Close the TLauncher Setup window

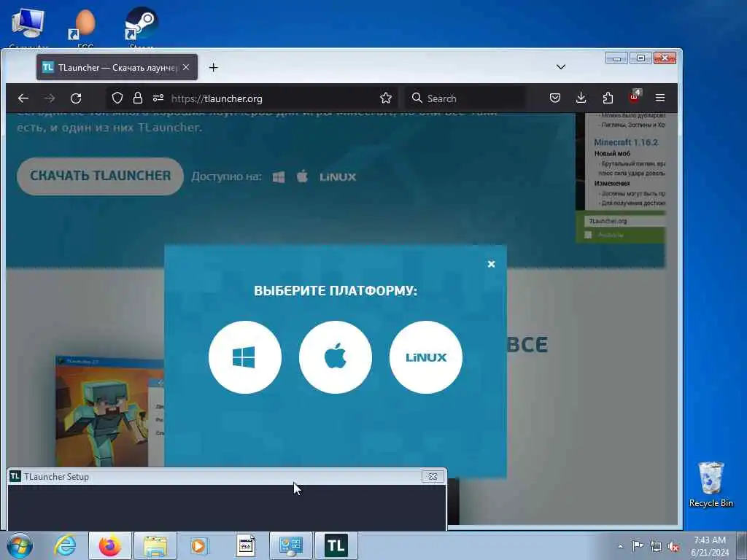point(433,477)
